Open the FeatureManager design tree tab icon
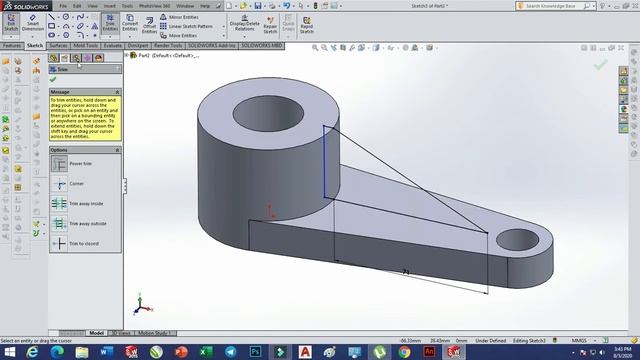Viewport: 640px width, 360px height. pyautogui.click(x=53, y=58)
